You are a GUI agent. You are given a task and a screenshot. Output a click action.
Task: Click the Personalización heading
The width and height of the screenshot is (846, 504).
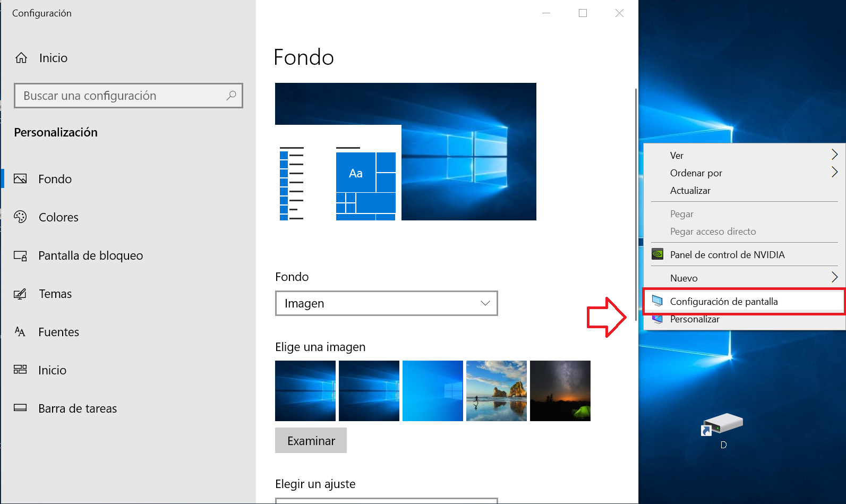[x=56, y=132]
